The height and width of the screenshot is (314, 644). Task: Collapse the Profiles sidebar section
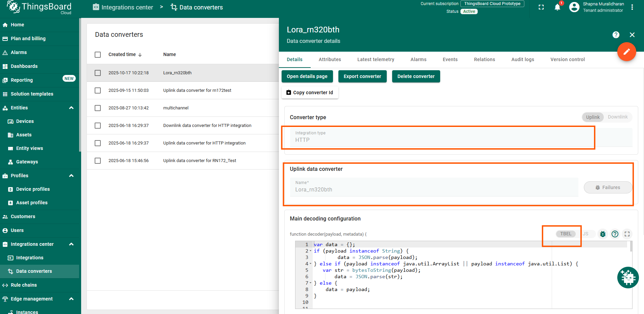pos(71,176)
